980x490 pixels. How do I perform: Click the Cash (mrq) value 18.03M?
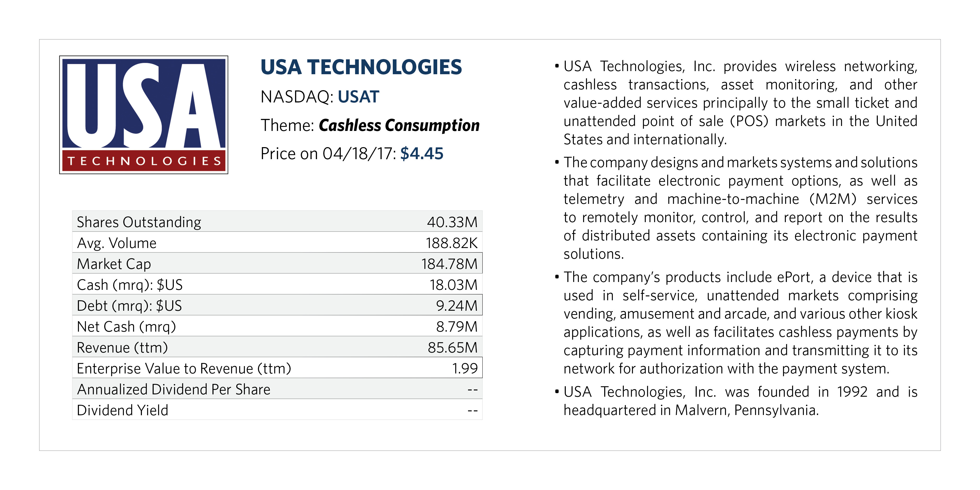coord(453,285)
